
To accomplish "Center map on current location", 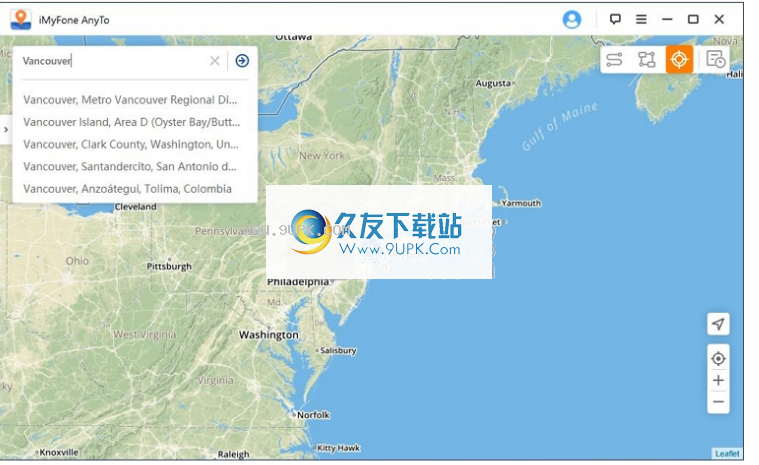I will tap(718, 359).
